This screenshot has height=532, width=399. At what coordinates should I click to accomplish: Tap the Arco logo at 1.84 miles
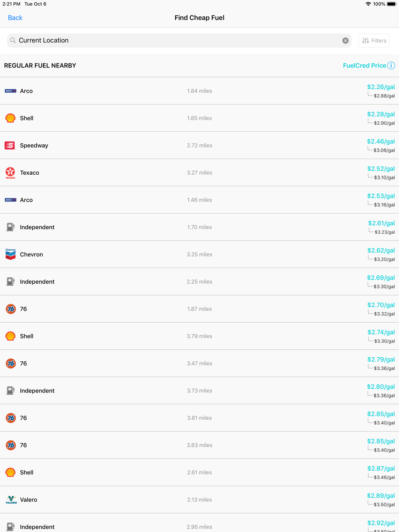[10, 91]
